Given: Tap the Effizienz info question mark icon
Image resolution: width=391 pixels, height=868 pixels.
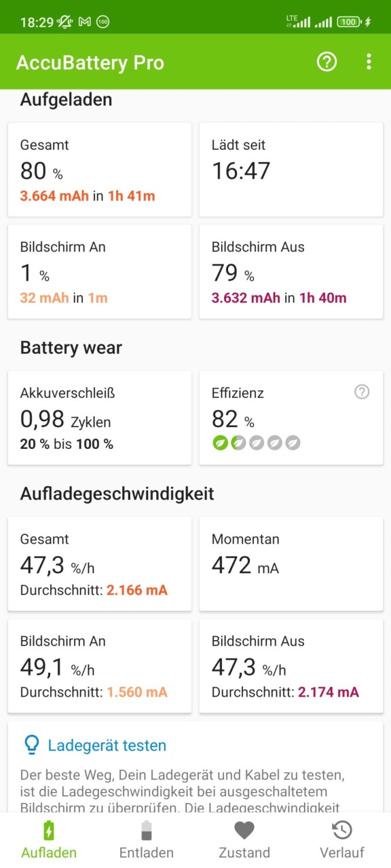Looking at the screenshot, I should 362,392.
